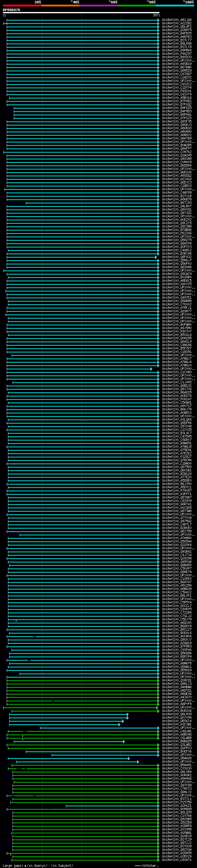Screen dimensions: 197x868
Task: Click label UniRef100_B9F6Z5
Action: 176,108
